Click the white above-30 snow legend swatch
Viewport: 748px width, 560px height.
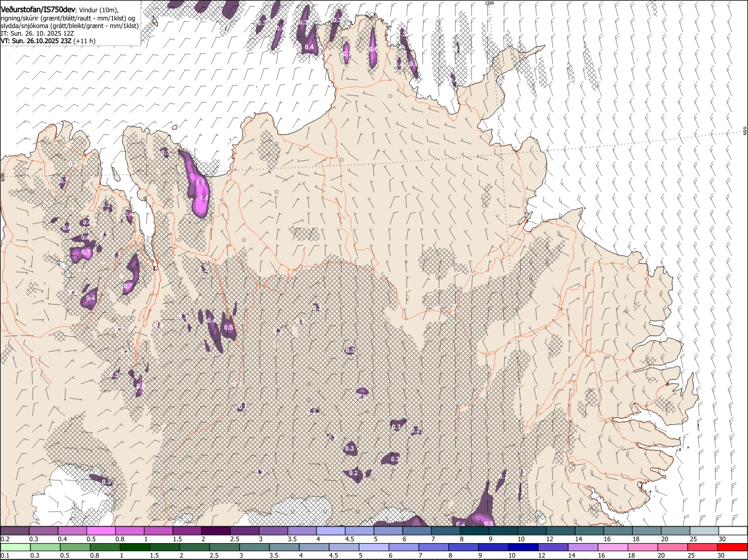tap(733, 530)
